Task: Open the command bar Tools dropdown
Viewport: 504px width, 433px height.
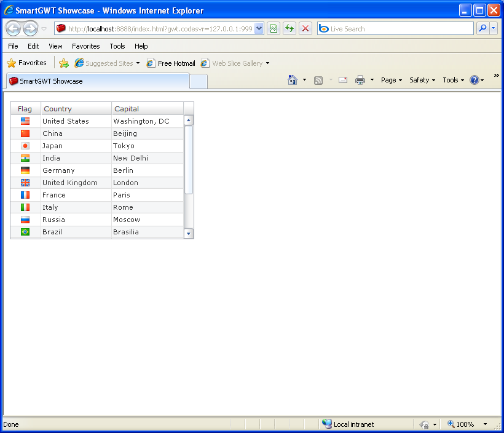Action: (453, 80)
